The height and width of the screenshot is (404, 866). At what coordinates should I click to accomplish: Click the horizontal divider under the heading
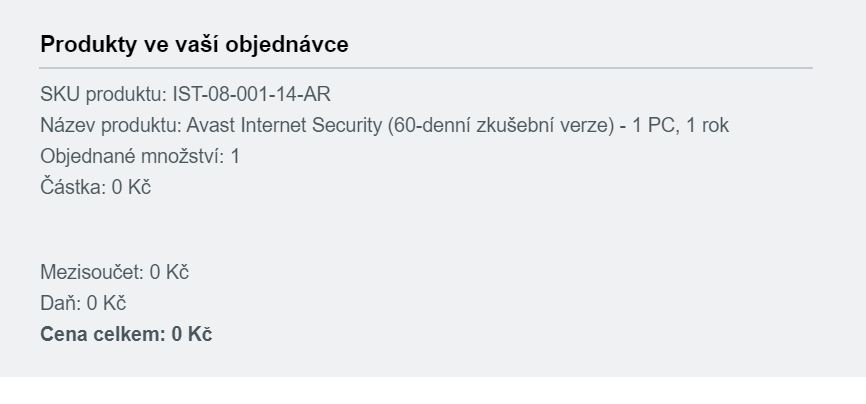pos(426,68)
